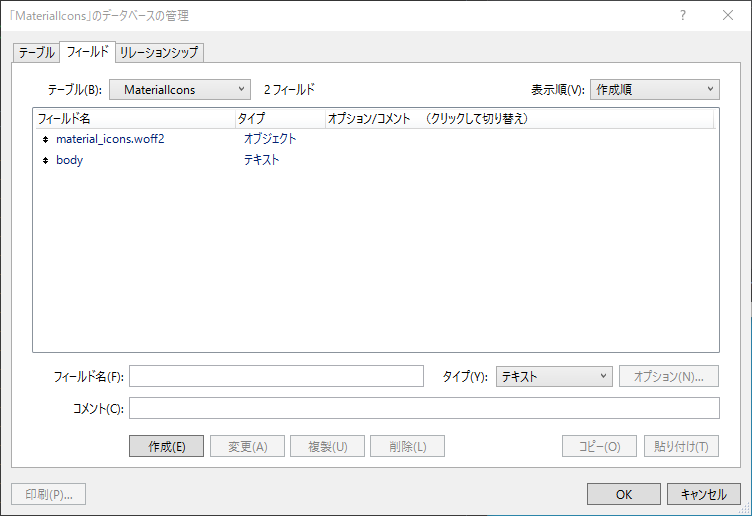Click the コピー(O) button
This screenshot has height=516, width=752.
click(599, 446)
